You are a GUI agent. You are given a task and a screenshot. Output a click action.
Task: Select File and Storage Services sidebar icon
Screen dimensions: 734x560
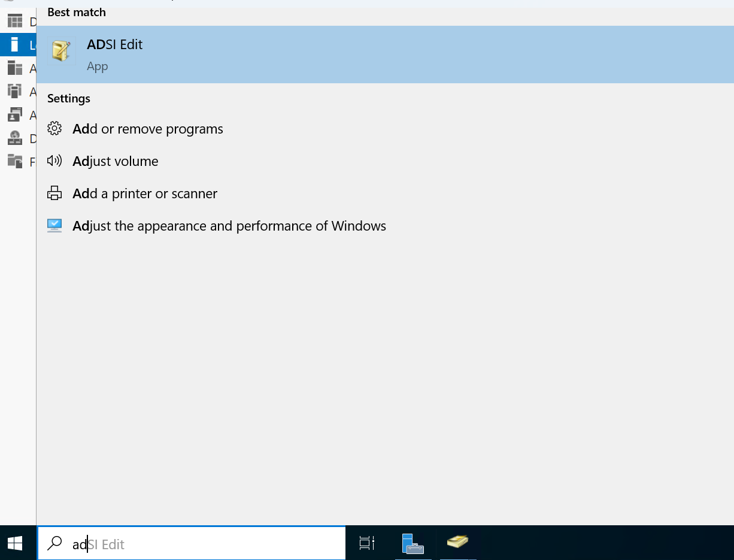click(x=15, y=161)
